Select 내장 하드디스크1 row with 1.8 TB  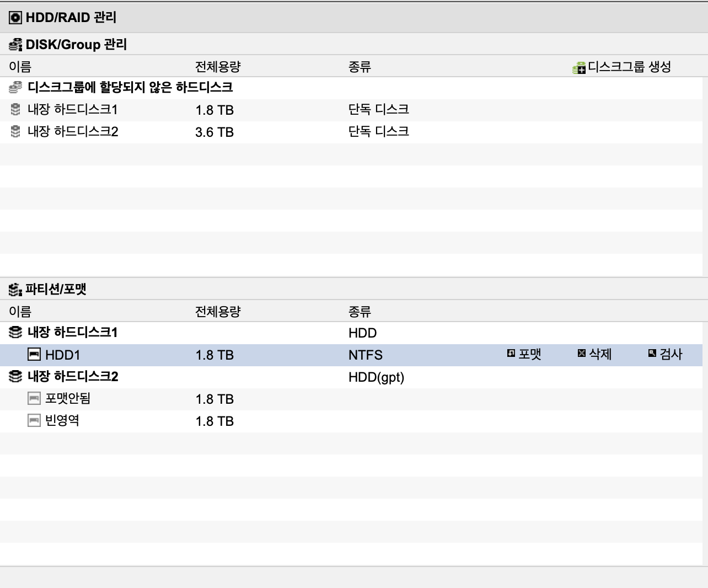tap(351, 110)
